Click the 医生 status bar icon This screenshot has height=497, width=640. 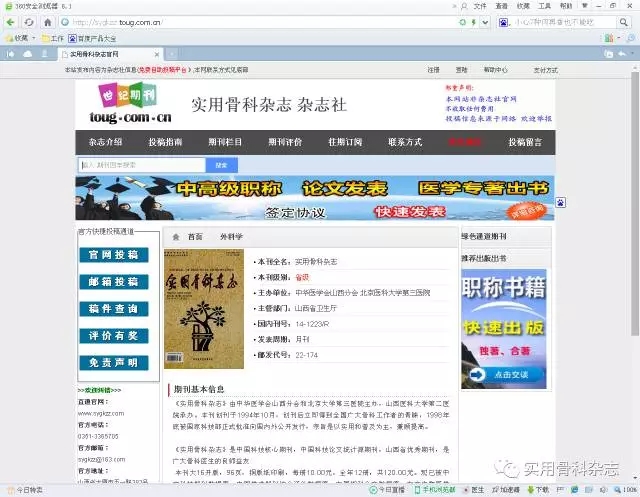473,489
